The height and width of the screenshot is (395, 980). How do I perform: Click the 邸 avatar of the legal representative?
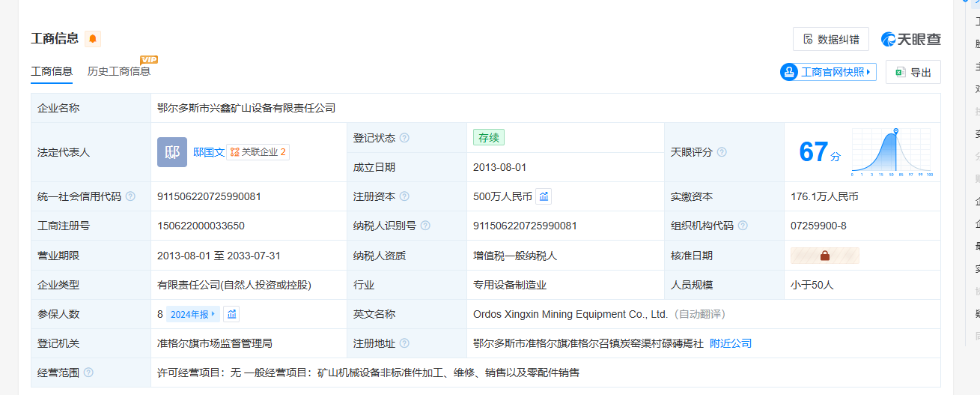tap(172, 152)
